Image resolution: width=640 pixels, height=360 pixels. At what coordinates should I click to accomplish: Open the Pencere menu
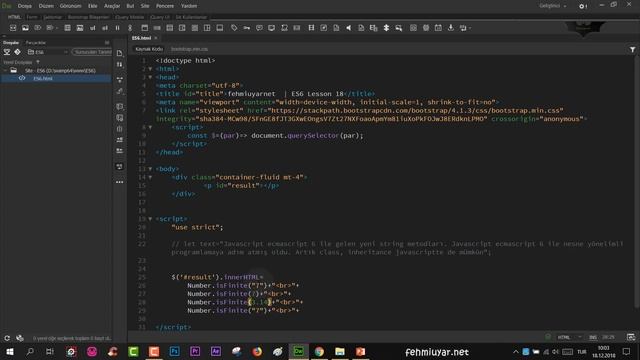tap(165, 6)
